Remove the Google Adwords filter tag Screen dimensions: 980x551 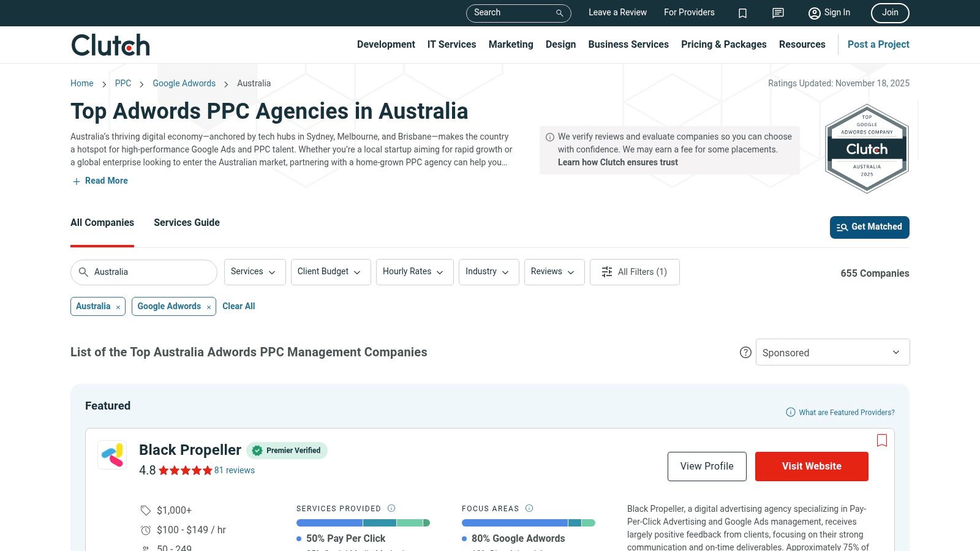(x=209, y=307)
